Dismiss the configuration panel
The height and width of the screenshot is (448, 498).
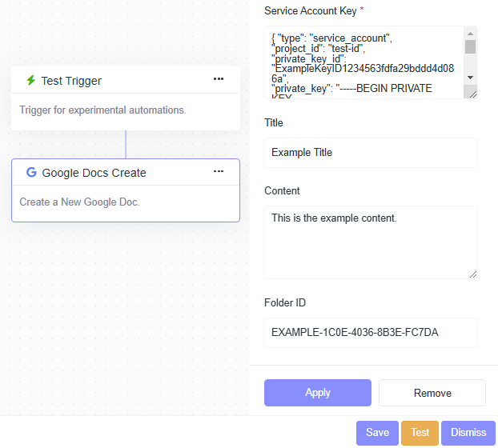[468, 433]
